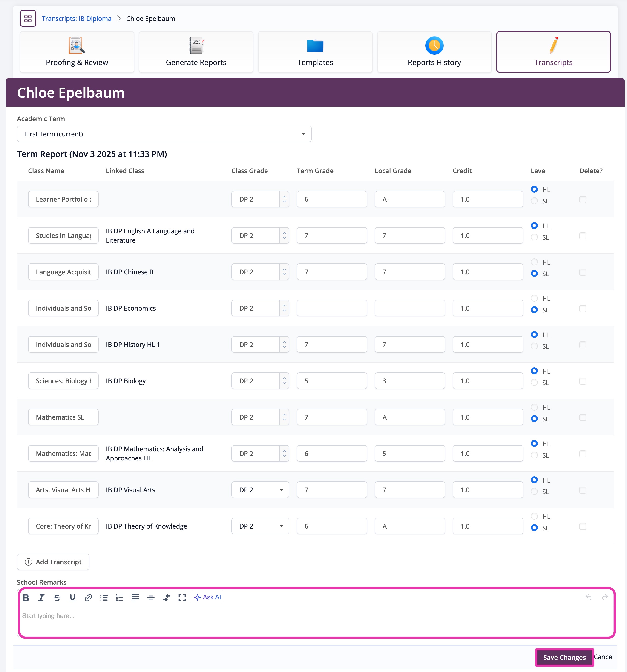Open Class Grade dropdown for Visual Arts
Image resolution: width=627 pixels, height=672 pixels.
pyautogui.click(x=260, y=490)
